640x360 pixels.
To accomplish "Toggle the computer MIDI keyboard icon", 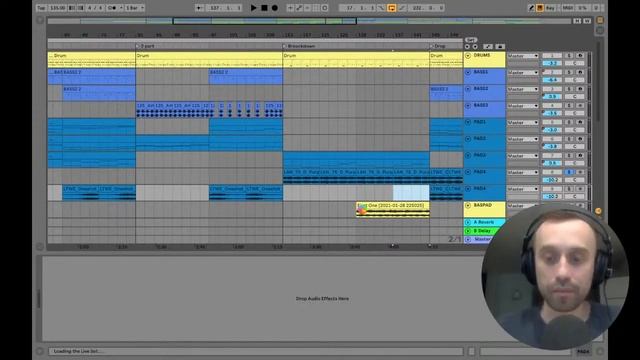I will [x=540, y=8].
